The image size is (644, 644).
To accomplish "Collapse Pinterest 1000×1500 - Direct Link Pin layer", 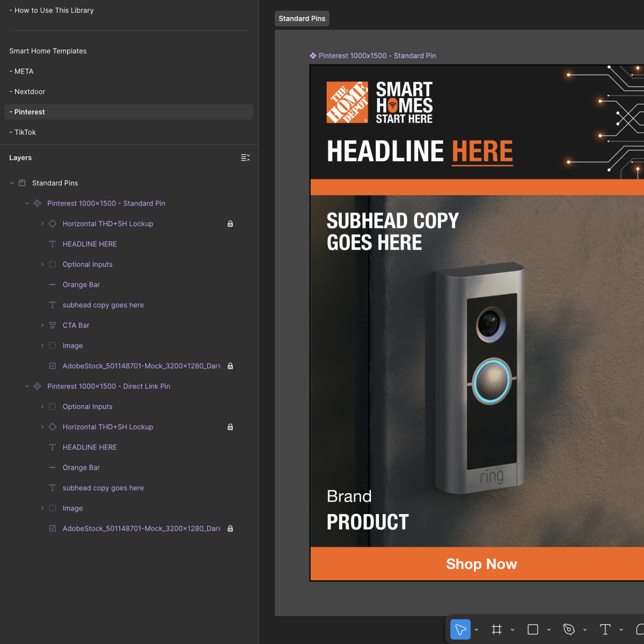I will [x=27, y=386].
